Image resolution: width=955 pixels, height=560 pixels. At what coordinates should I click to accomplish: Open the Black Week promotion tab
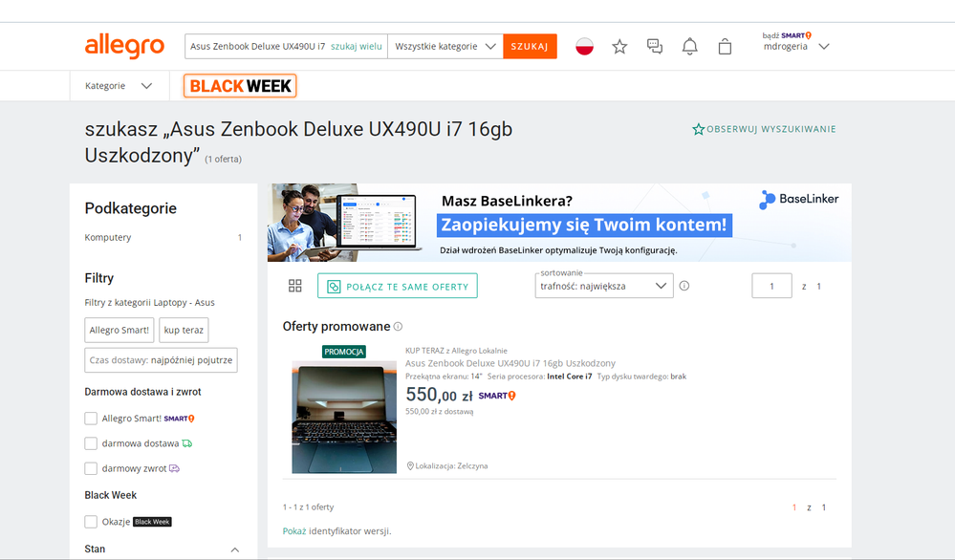(240, 86)
